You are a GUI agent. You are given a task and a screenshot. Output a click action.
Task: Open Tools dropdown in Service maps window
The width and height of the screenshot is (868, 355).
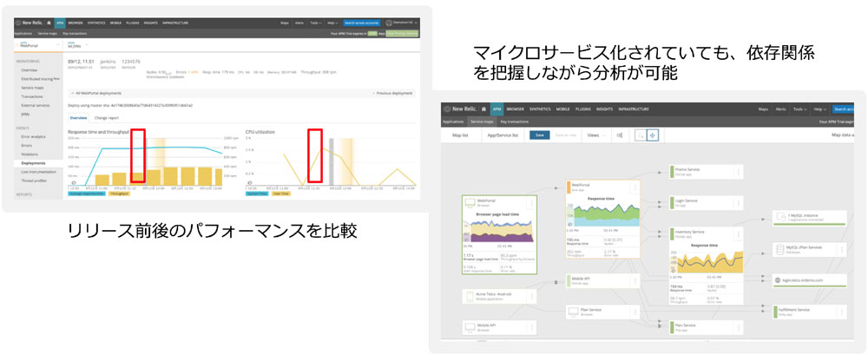pyautogui.click(x=799, y=109)
